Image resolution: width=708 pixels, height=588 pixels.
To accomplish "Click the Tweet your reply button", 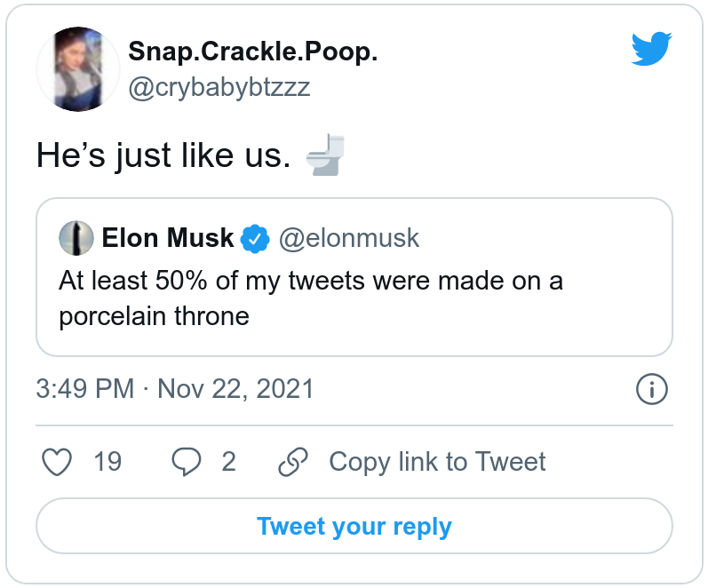I will point(354,526).
